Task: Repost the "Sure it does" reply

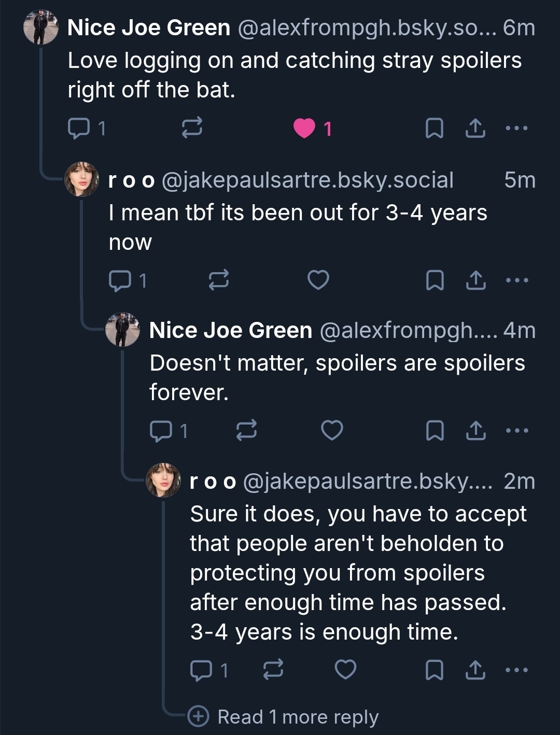Action: pos(273,670)
